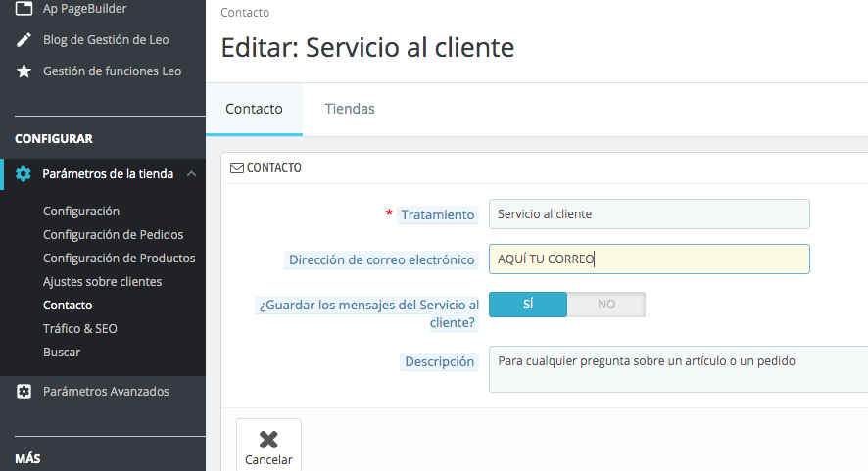Go to Configuración submenu

[81, 211]
